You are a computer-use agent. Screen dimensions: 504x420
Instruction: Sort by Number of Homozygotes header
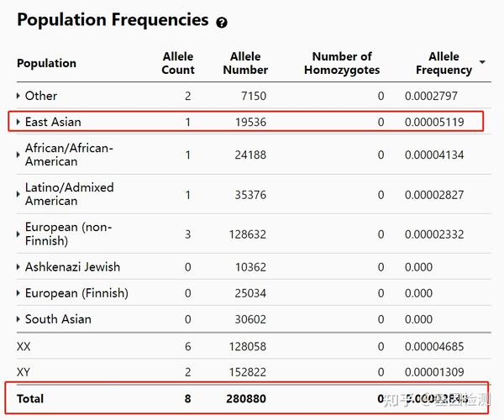342,63
